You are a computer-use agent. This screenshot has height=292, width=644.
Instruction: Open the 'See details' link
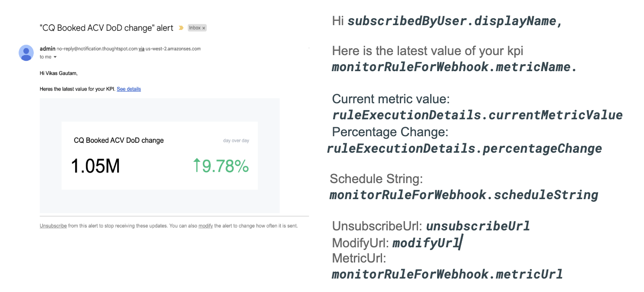128,89
